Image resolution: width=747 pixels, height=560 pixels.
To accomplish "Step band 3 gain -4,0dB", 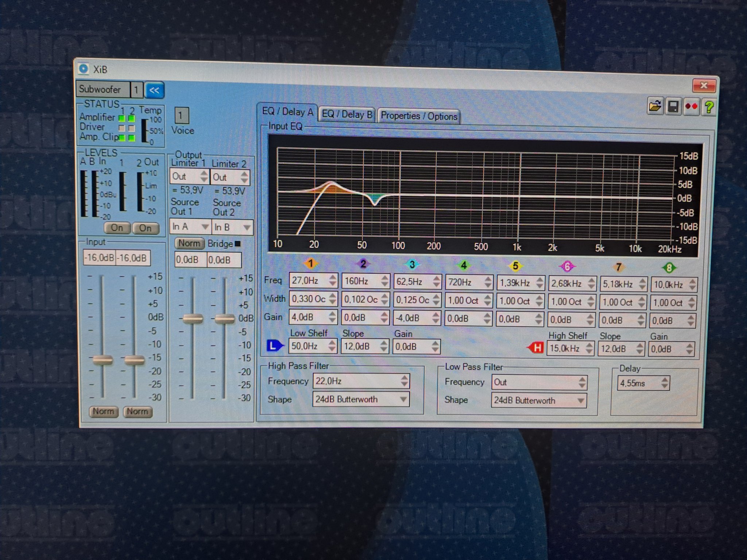I will click(436, 318).
